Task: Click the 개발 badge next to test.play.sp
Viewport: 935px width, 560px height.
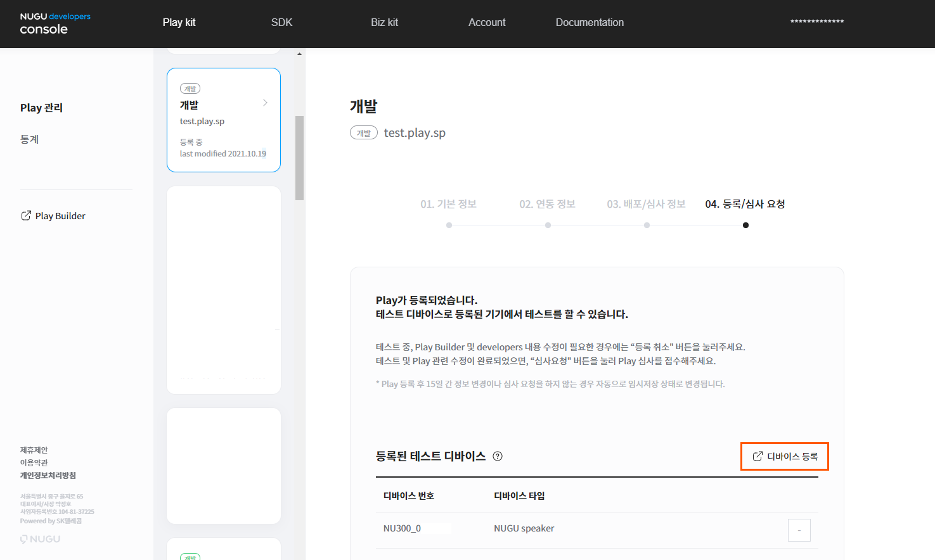Action: tap(364, 133)
